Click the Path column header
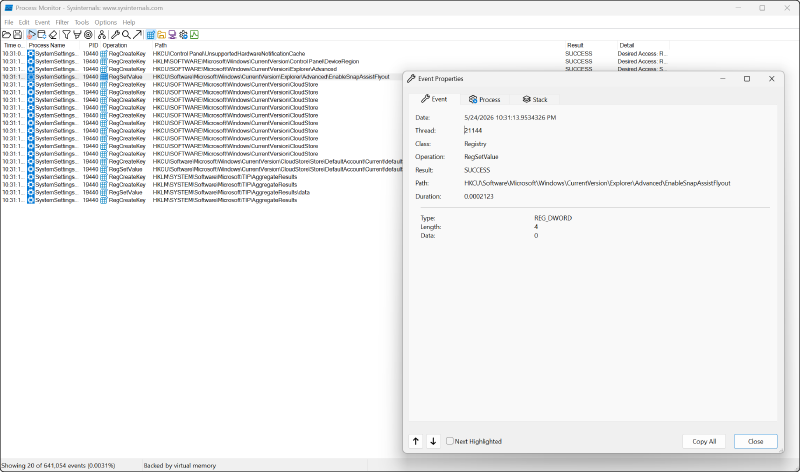Viewport: 800px width, 472px height. click(358, 45)
